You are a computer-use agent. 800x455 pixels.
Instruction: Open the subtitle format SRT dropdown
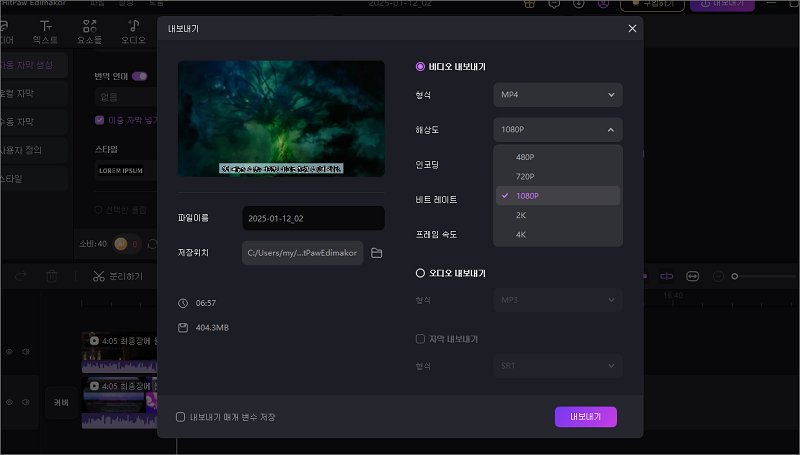tap(558, 366)
